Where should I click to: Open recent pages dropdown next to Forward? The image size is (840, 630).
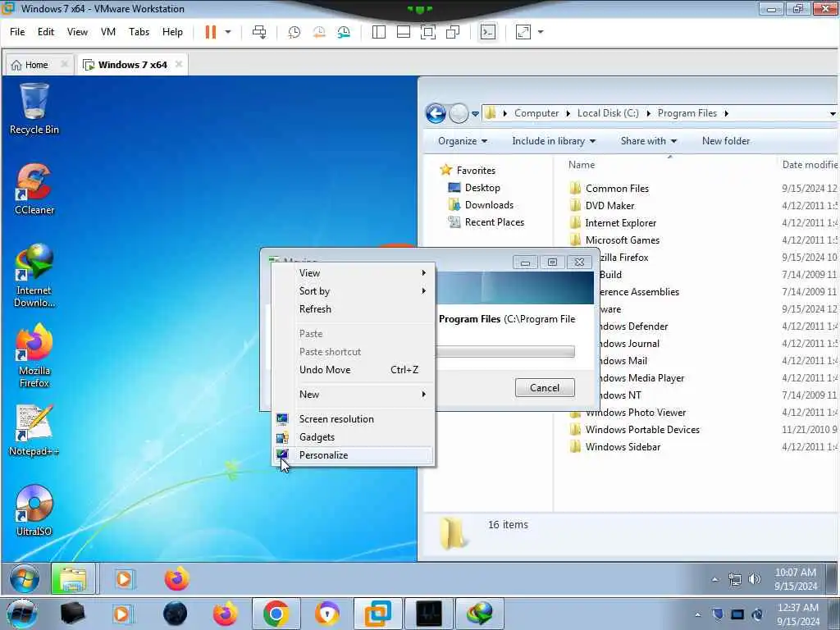(x=475, y=113)
